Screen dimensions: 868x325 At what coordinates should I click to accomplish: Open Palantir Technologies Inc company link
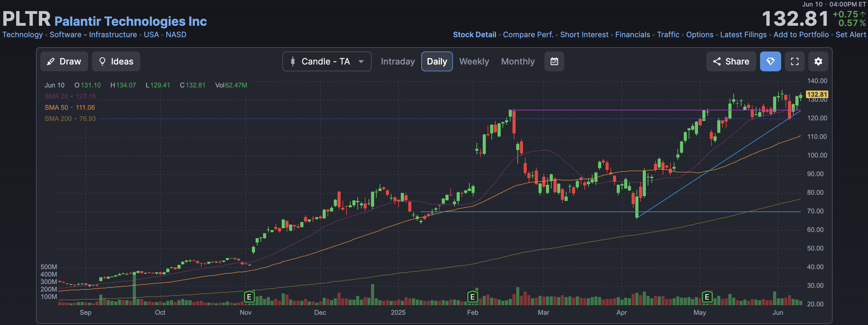[131, 22]
